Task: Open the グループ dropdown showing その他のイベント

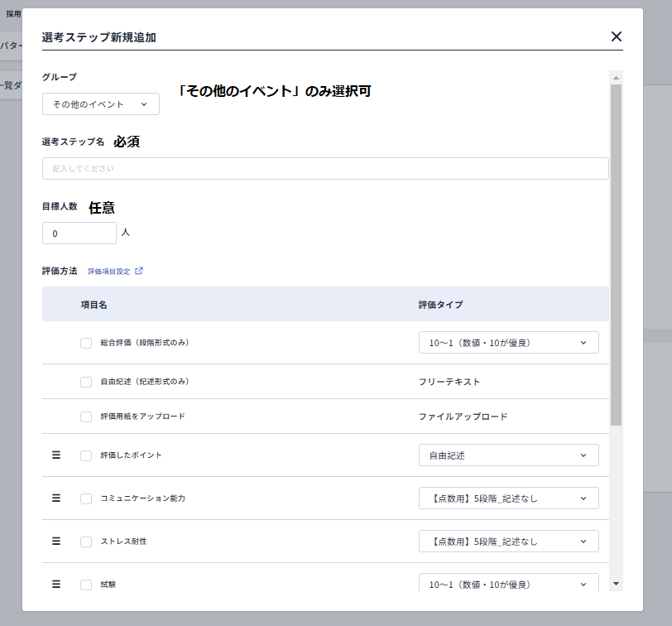Action: [100, 104]
